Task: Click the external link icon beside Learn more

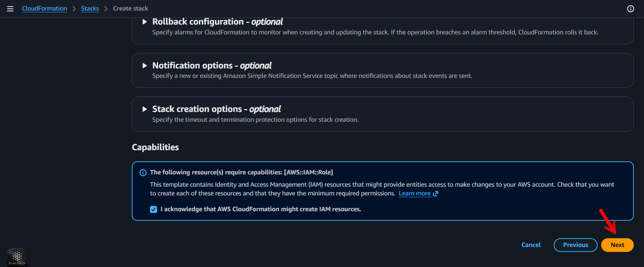Action: point(436,194)
